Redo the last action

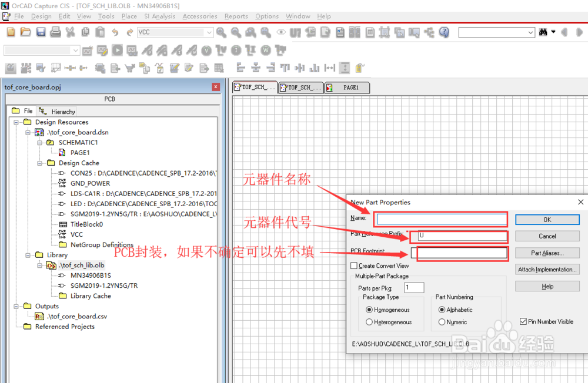[x=129, y=33]
